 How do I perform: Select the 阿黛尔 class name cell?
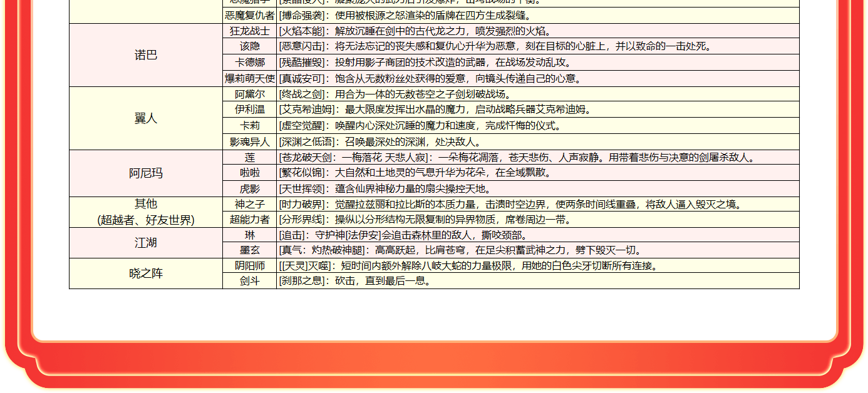[249, 94]
